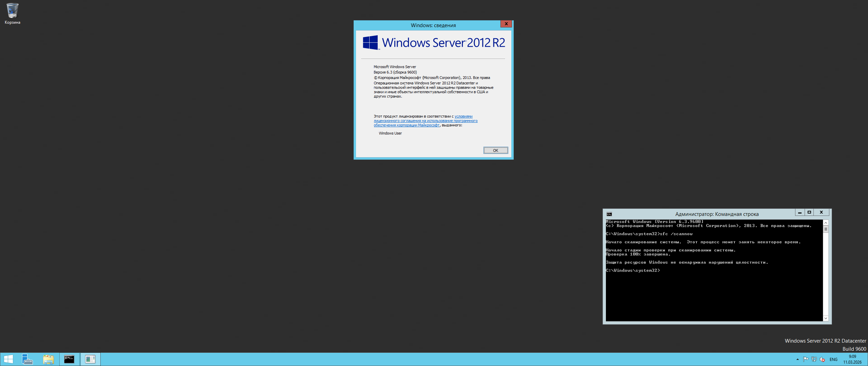This screenshot has height=366, width=868.
Task: Click the clock and date display
Action: tap(852, 359)
